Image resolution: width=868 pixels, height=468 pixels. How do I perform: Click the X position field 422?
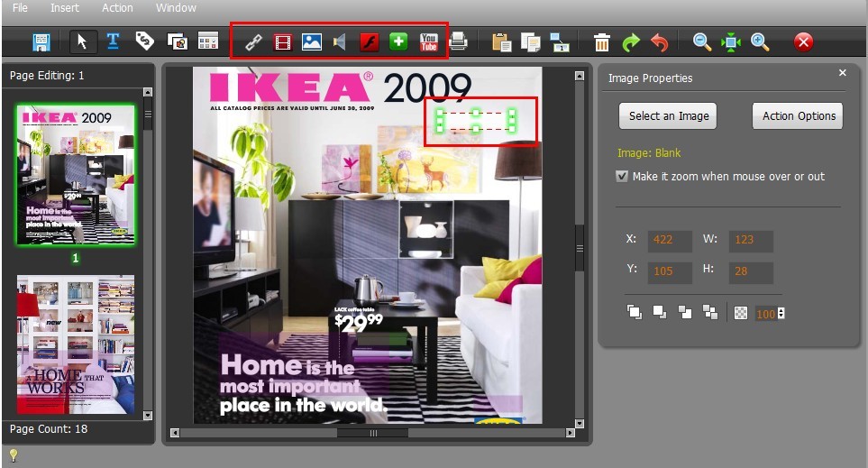coord(670,240)
